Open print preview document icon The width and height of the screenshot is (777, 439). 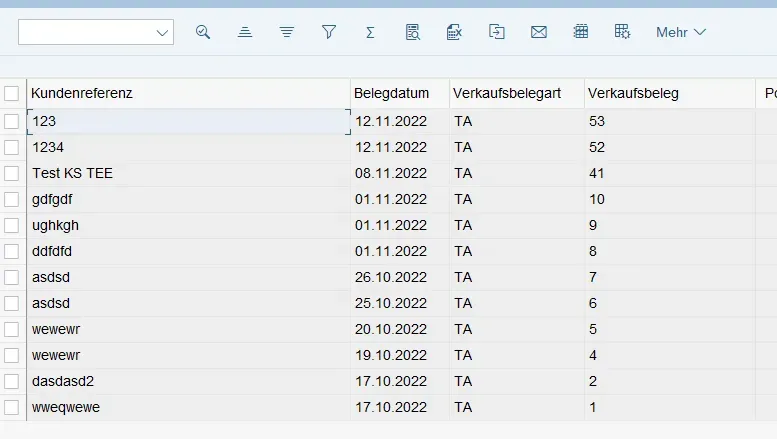(x=412, y=32)
